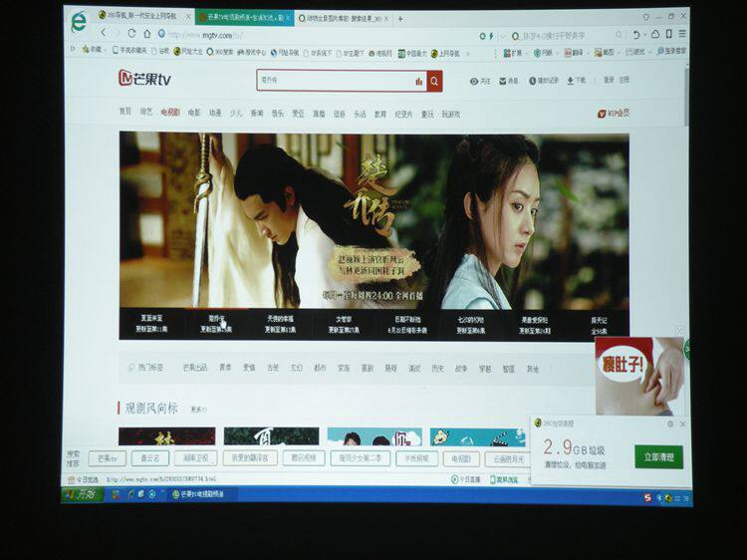
Task: Switch to the third image-search browser tab
Action: (343, 19)
